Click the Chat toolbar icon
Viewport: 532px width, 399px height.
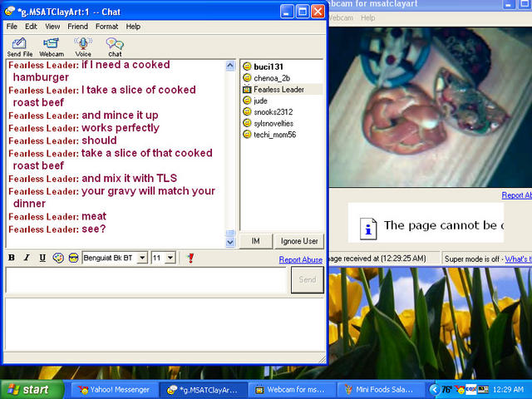115,47
